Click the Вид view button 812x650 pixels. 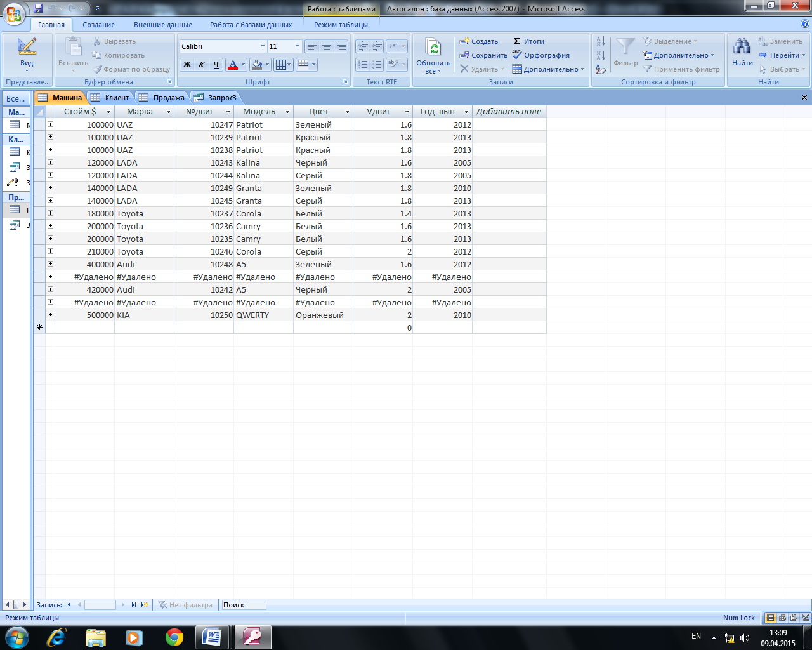pos(27,55)
